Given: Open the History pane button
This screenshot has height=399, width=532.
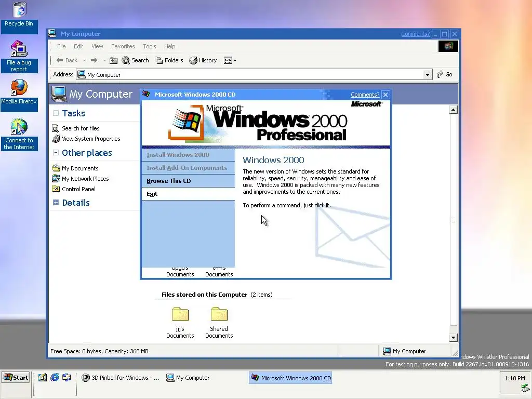Looking at the screenshot, I should [203, 60].
